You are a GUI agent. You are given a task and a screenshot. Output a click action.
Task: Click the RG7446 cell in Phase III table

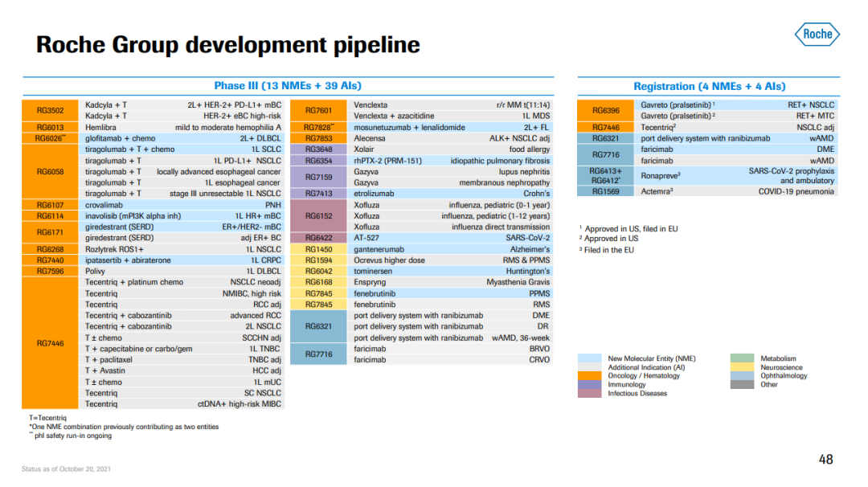50,343
